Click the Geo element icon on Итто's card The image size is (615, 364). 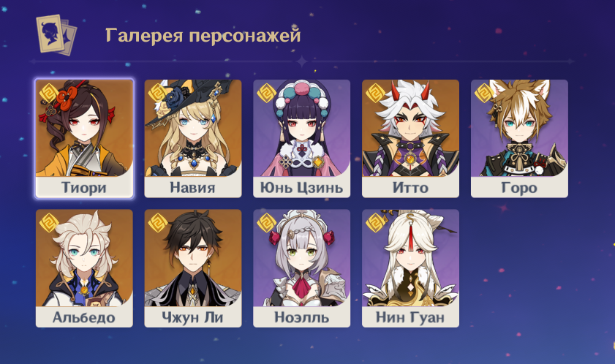pos(375,94)
